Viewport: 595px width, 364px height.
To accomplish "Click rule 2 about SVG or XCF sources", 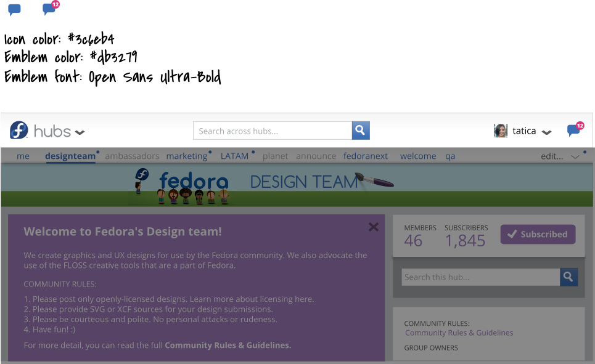I will click(149, 309).
